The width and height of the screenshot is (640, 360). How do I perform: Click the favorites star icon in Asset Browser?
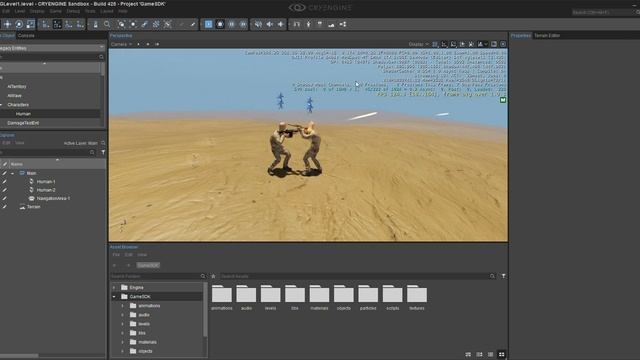pos(213,276)
